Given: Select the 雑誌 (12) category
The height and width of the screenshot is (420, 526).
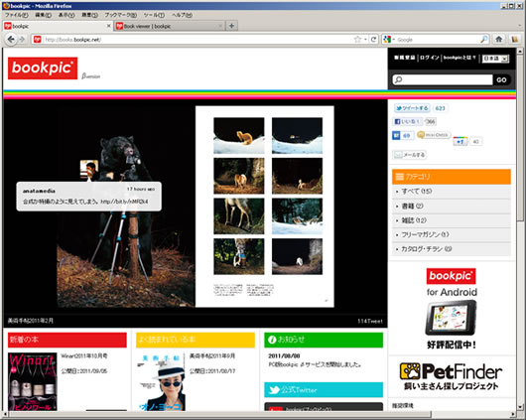Looking at the screenshot, I should (452, 220).
